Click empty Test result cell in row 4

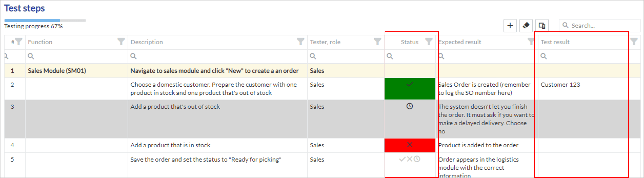(x=589, y=145)
